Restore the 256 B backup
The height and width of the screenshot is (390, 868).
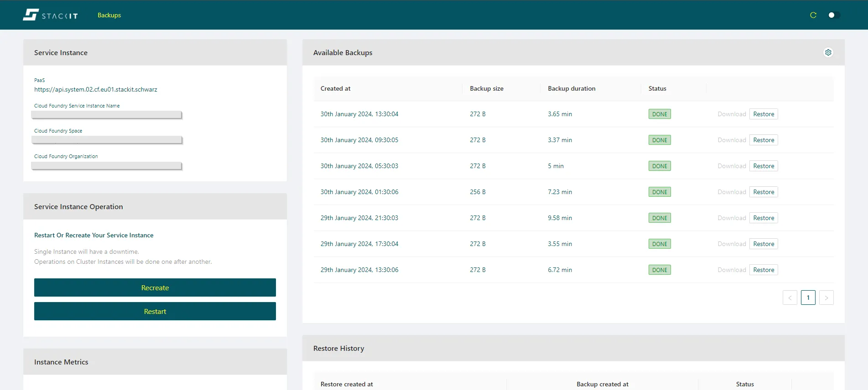(x=763, y=192)
